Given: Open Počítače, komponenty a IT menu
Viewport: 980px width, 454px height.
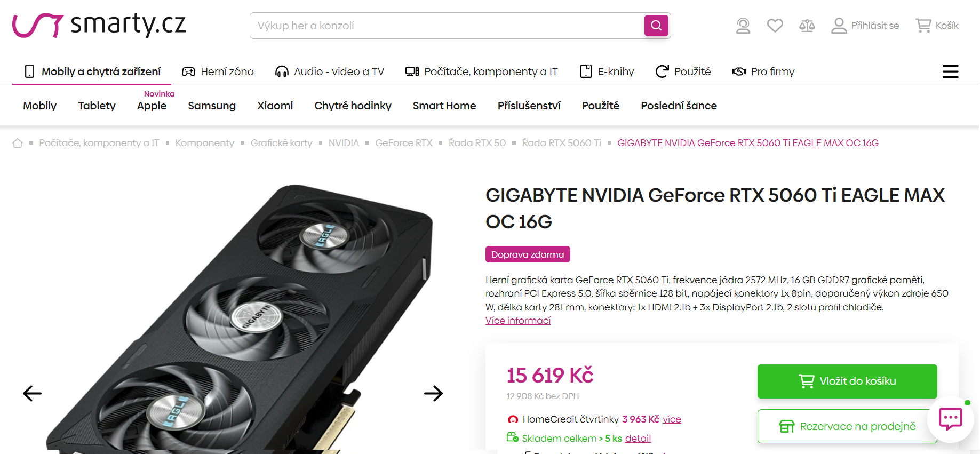Looking at the screenshot, I should pos(481,71).
